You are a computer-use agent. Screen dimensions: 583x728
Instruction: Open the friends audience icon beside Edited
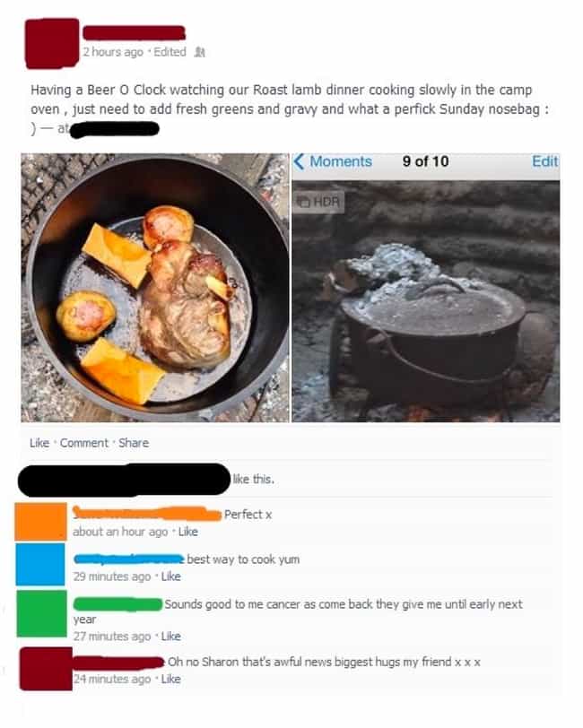(x=199, y=52)
